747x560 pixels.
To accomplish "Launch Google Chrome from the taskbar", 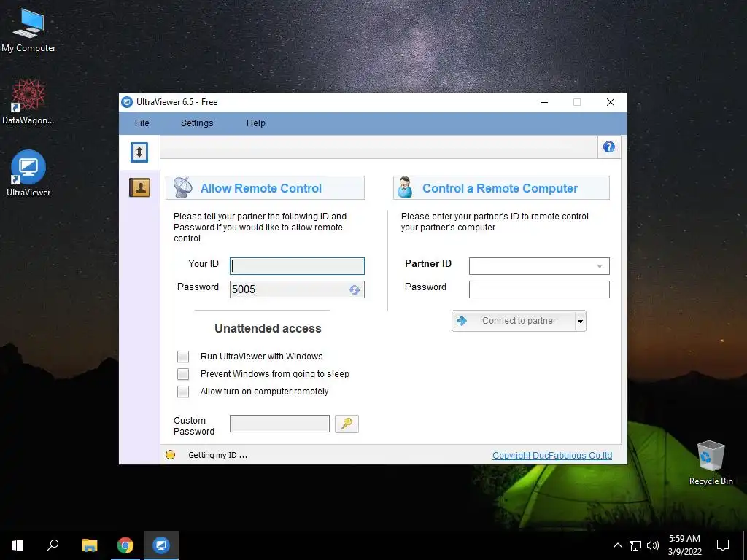I will click(125, 545).
